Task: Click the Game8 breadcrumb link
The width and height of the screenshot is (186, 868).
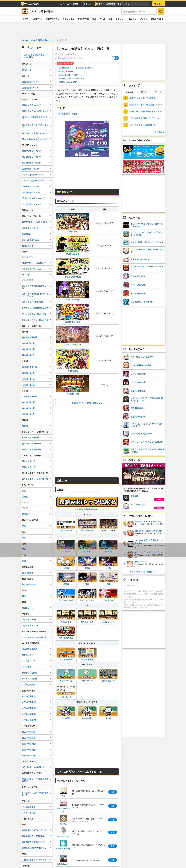Action: click(25, 40)
